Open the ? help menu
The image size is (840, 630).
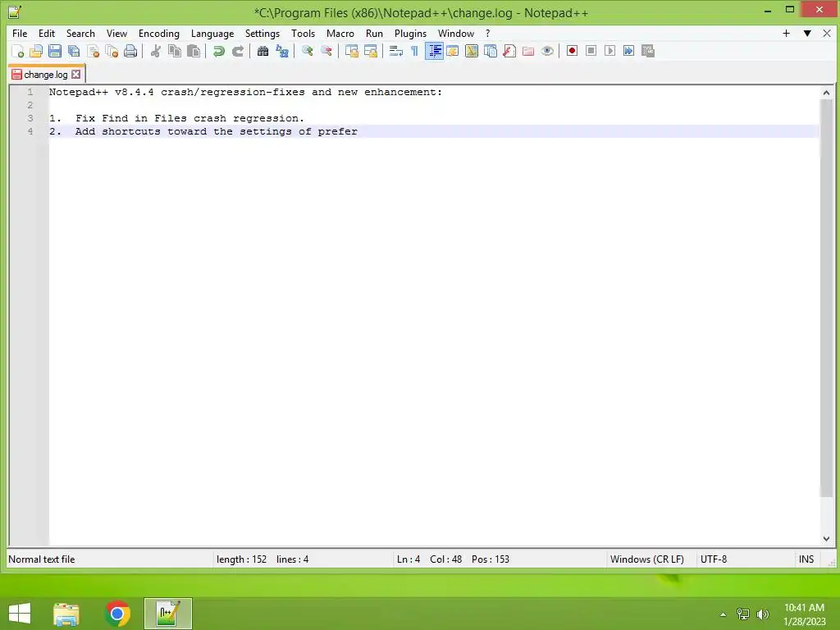coord(487,33)
